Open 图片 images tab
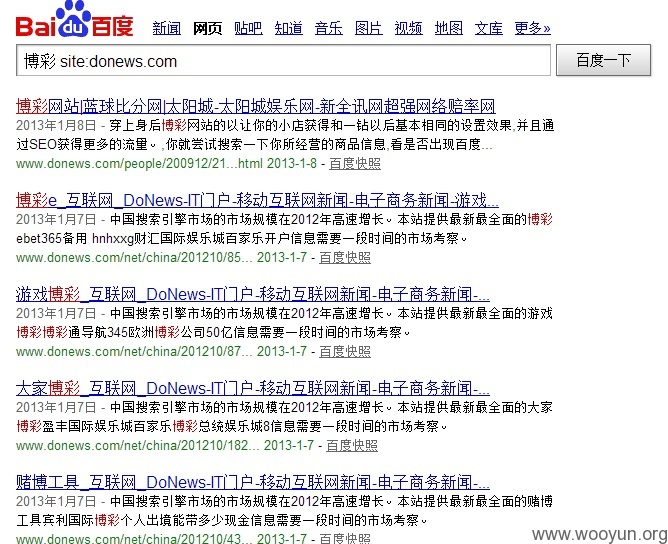The height and width of the screenshot is (544, 668). point(369,29)
